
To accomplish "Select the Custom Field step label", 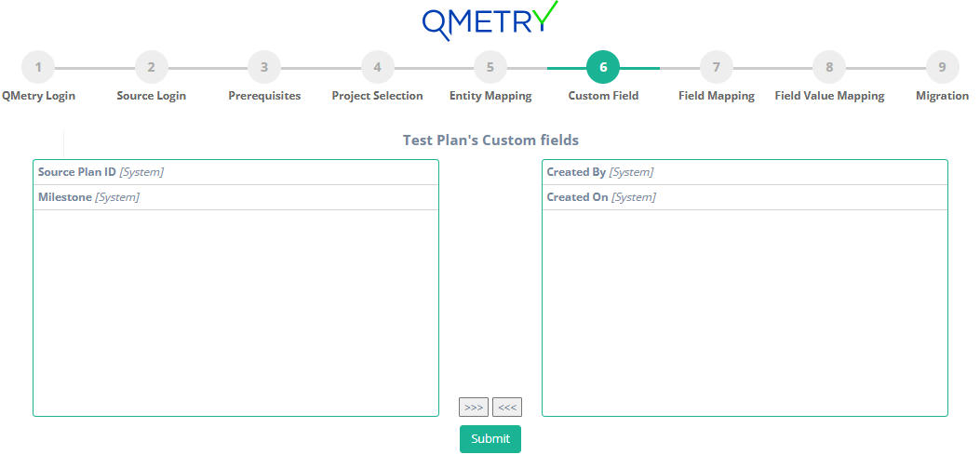I will (603, 96).
